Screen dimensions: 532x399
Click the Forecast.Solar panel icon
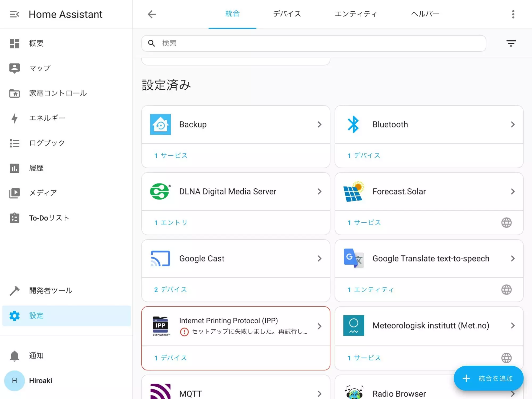[354, 192]
